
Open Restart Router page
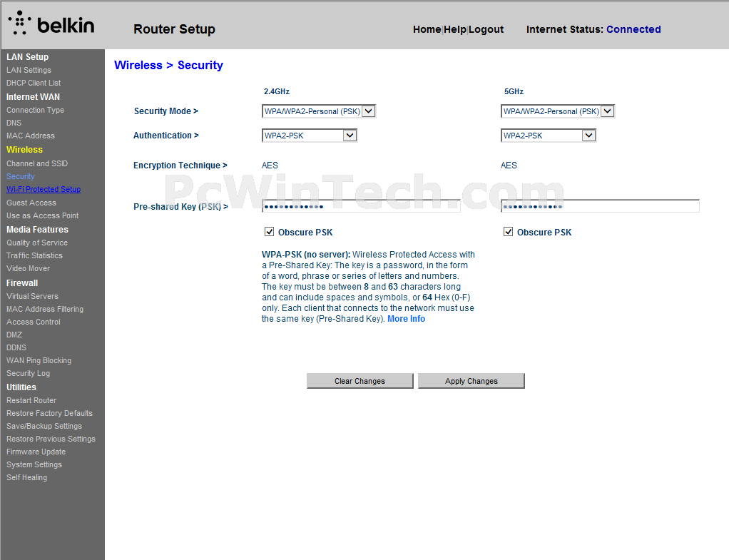(x=31, y=400)
